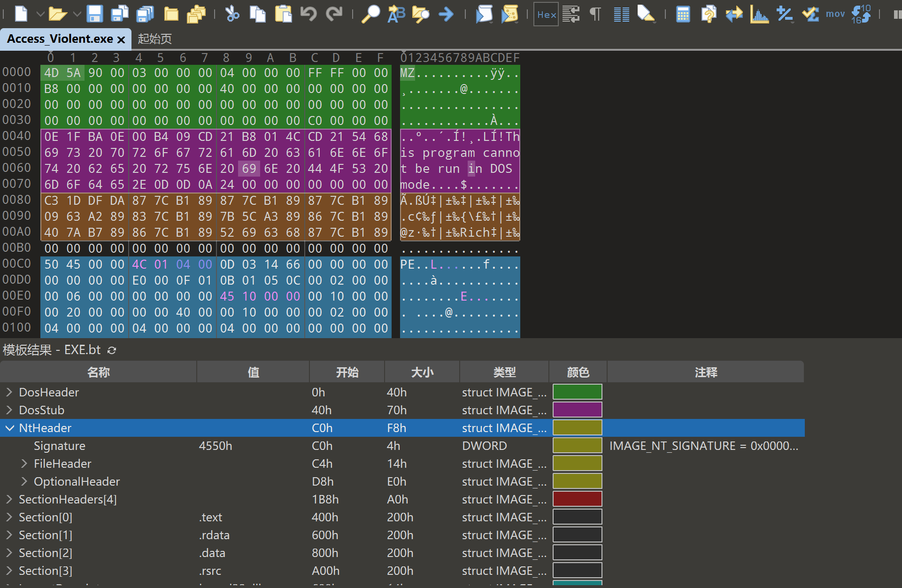Expand the FileHeader node
Screen dimensions: 902x588
click(24, 464)
